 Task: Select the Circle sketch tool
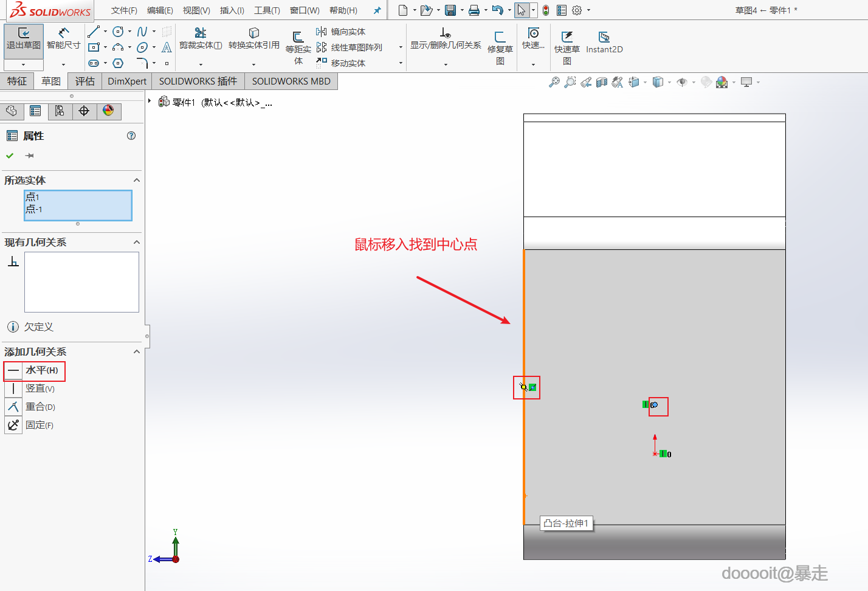click(x=118, y=32)
